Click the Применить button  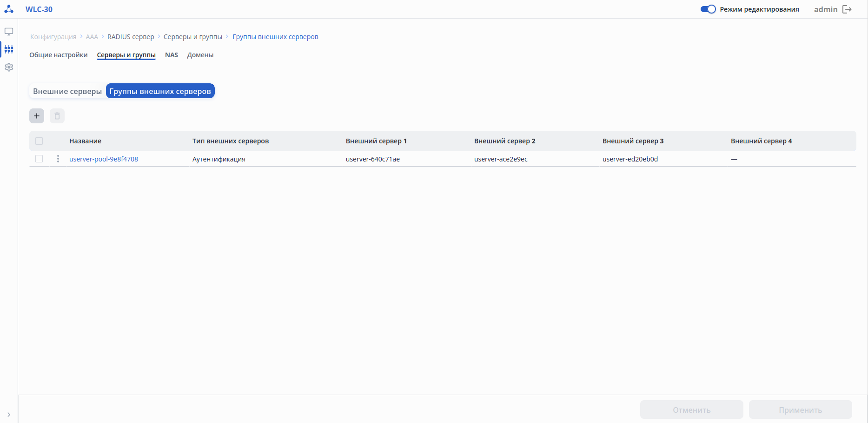pos(800,410)
